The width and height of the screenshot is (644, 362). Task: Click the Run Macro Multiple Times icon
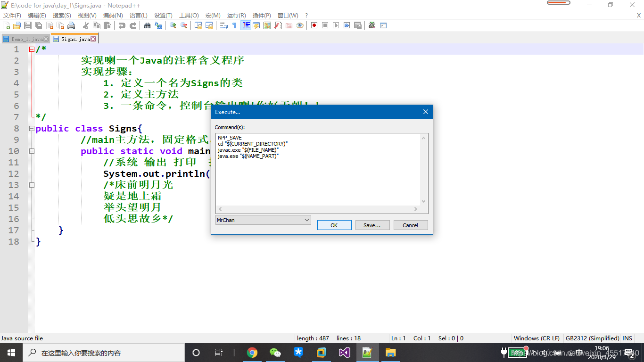347,25
